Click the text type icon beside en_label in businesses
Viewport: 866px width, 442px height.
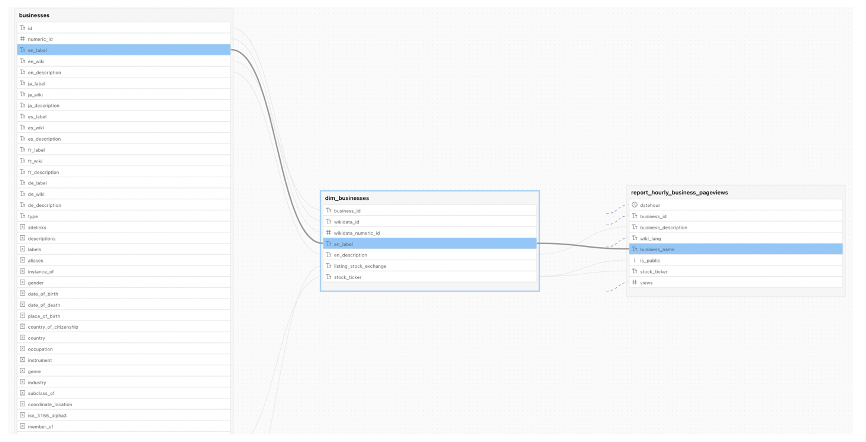(23, 50)
